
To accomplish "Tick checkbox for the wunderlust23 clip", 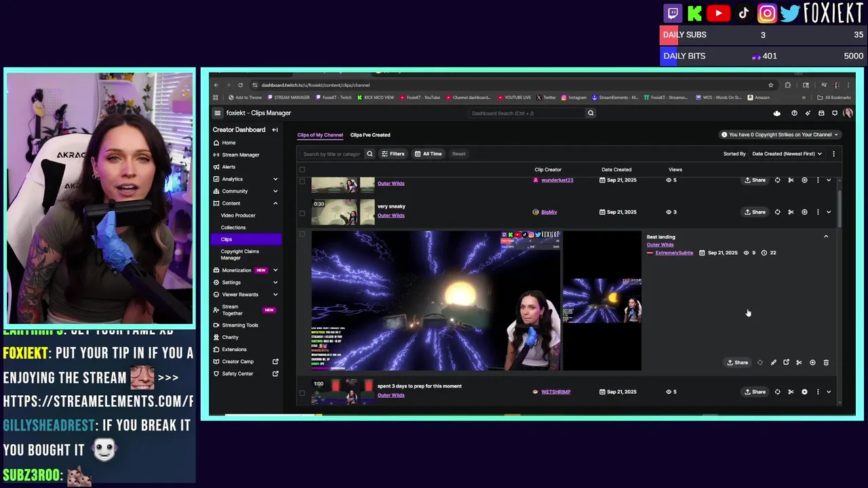I will (302, 180).
